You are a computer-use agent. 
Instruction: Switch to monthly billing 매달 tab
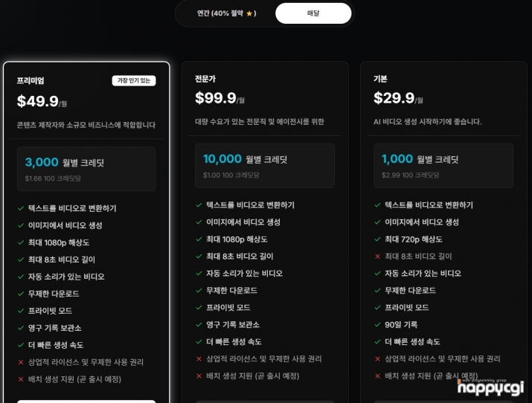(x=313, y=13)
